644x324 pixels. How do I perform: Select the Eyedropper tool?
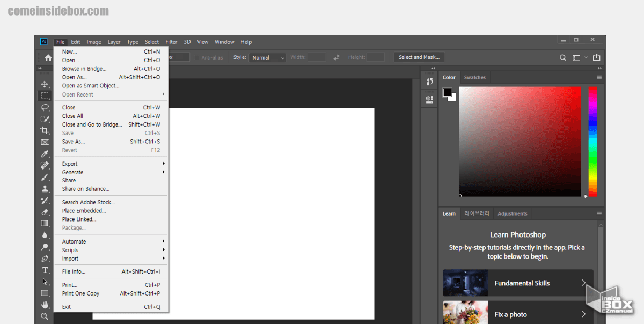tap(45, 154)
